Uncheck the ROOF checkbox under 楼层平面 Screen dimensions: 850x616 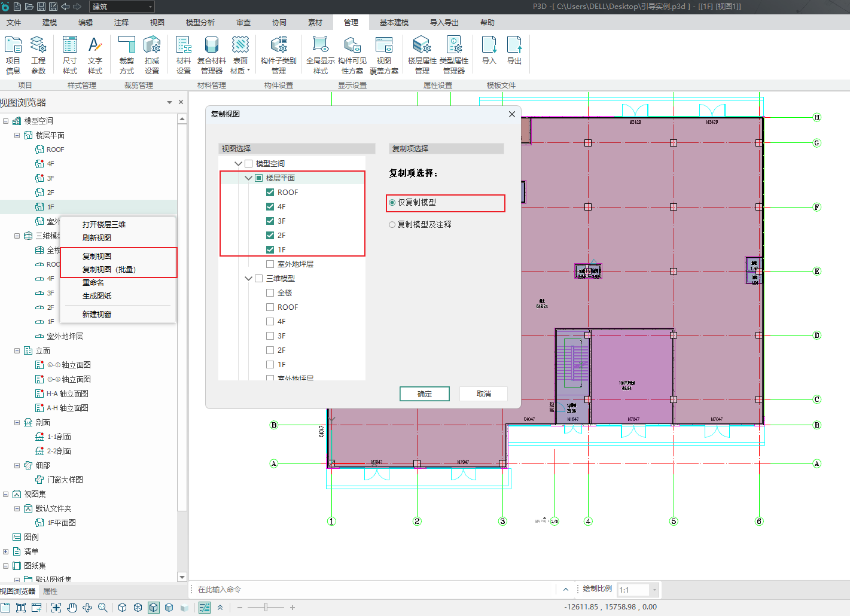pyautogui.click(x=270, y=193)
